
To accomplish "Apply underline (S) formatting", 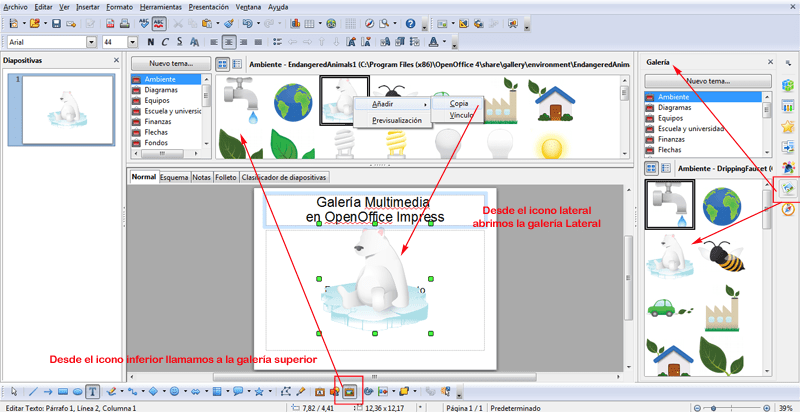I will point(180,42).
